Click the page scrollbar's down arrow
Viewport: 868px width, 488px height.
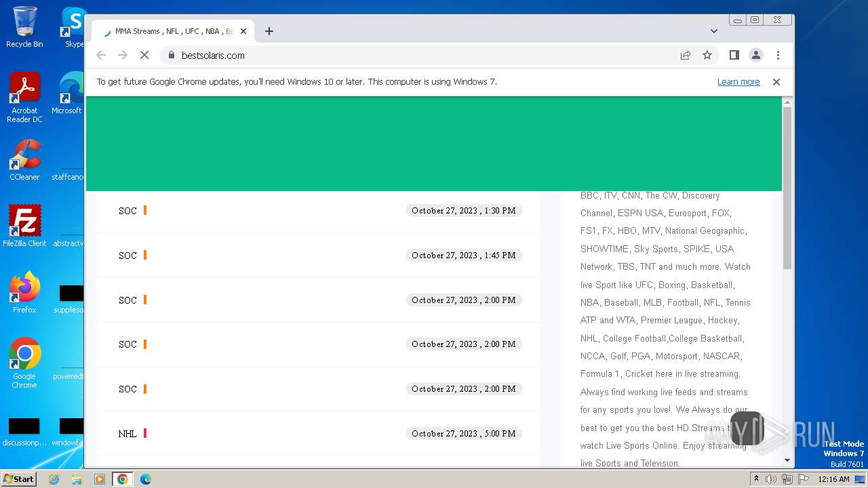[787, 460]
